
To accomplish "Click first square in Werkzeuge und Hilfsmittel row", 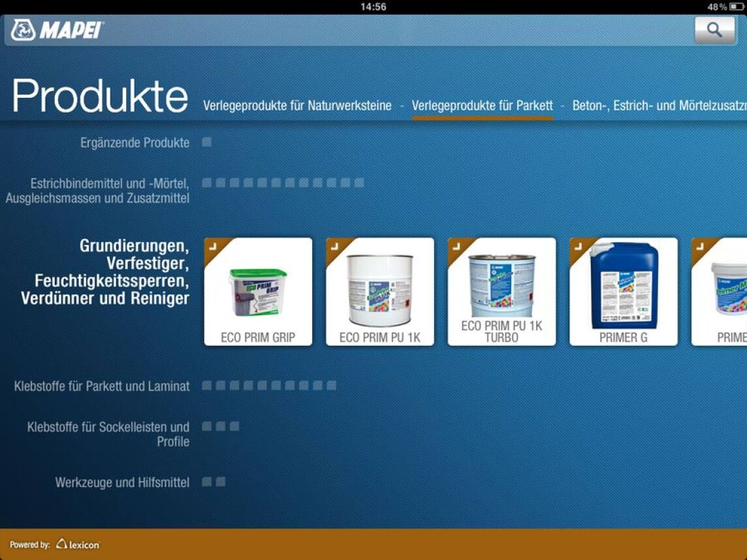I will point(207,482).
